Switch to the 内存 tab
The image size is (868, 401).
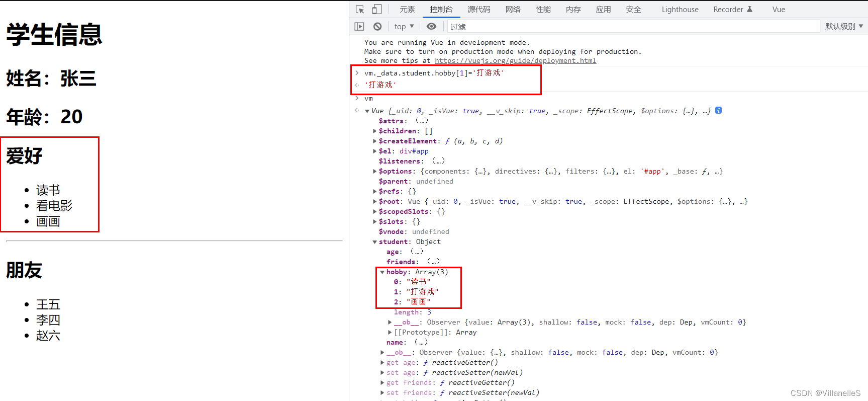tap(573, 10)
